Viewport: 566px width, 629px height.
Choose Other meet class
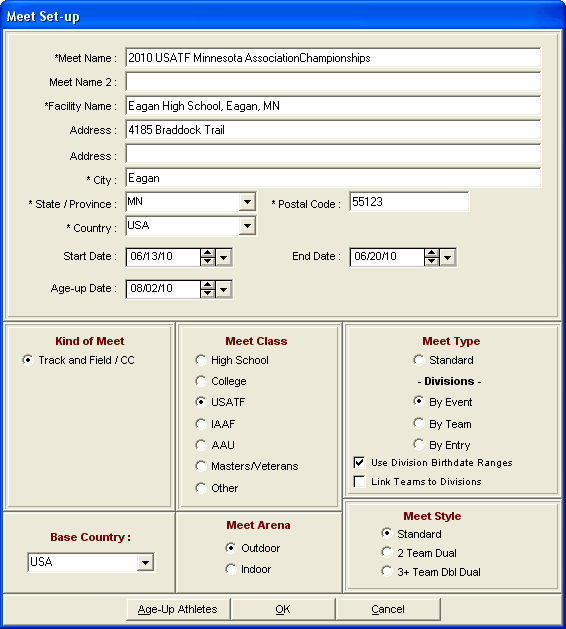(x=201, y=488)
